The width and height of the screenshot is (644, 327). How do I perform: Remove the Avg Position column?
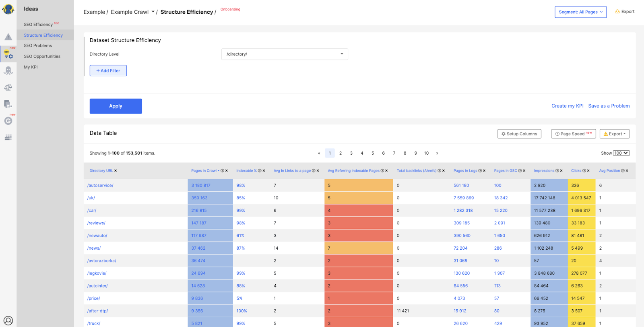(627, 171)
